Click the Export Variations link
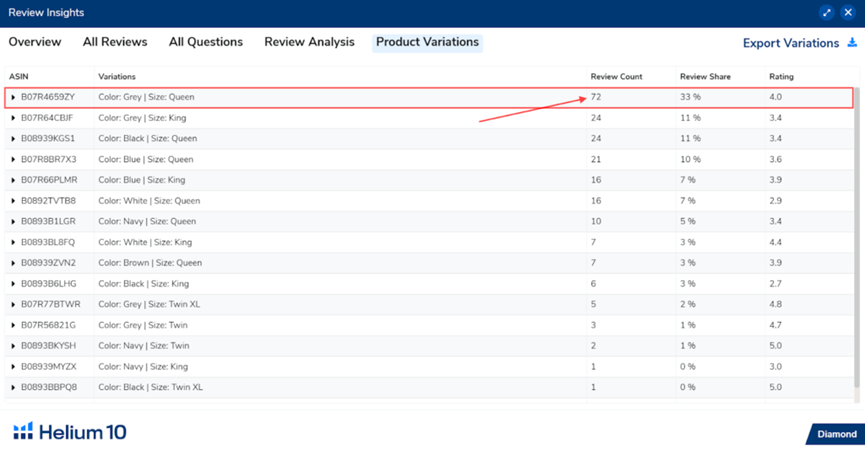The height and width of the screenshot is (456, 865). pyautogui.click(x=790, y=43)
